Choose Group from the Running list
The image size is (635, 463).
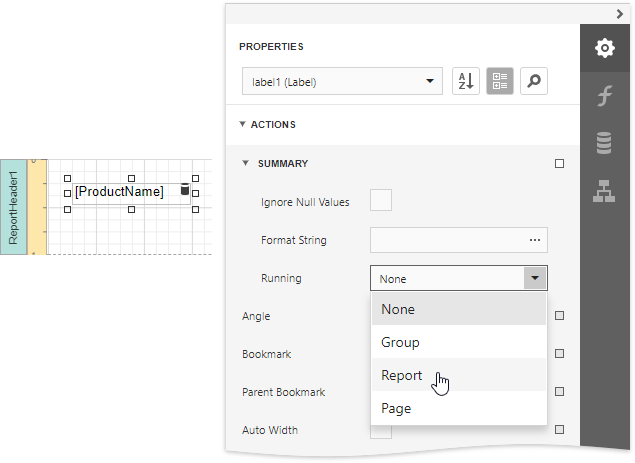(x=400, y=342)
